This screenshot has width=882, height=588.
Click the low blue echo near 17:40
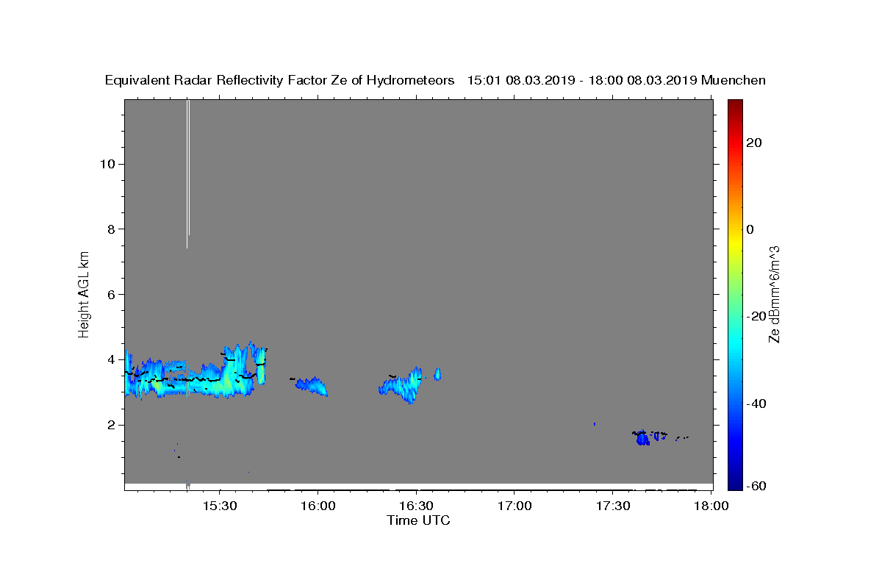pyautogui.click(x=643, y=437)
